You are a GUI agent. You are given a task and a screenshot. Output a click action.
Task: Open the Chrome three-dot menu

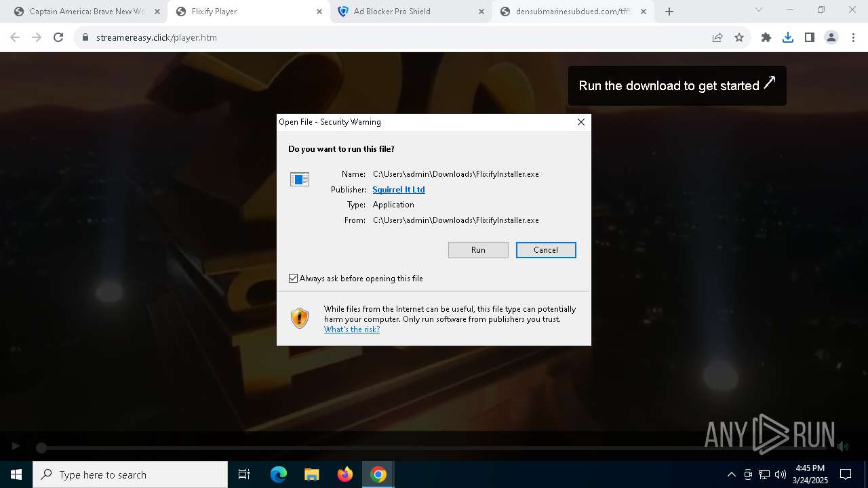click(x=853, y=37)
